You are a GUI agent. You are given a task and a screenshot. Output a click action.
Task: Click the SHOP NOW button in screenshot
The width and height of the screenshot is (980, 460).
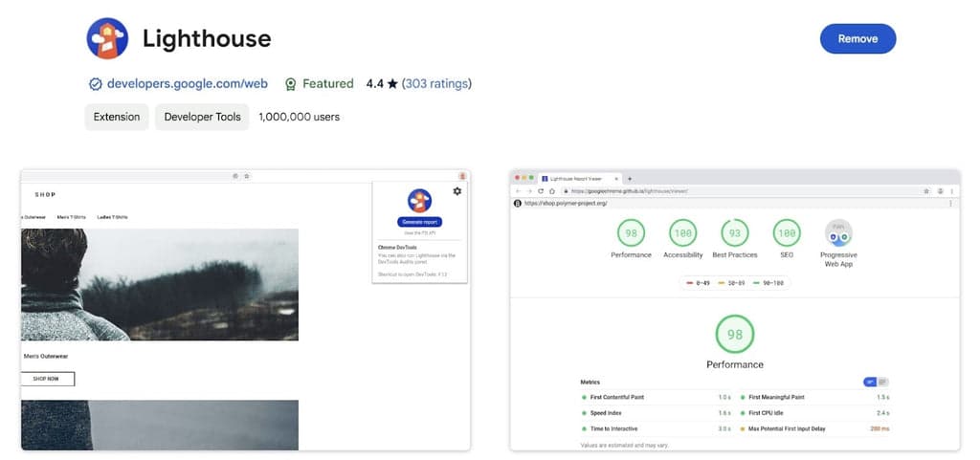[48, 379]
